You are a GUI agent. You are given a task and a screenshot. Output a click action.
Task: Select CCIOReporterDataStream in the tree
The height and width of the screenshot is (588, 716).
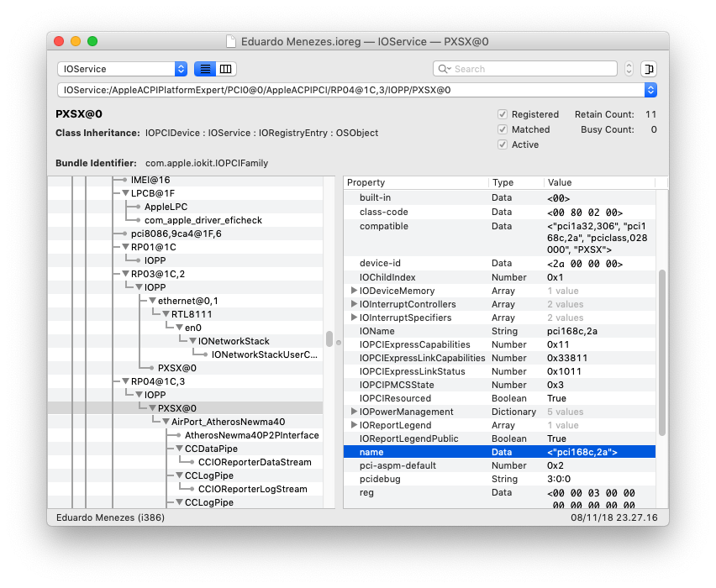coord(255,462)
